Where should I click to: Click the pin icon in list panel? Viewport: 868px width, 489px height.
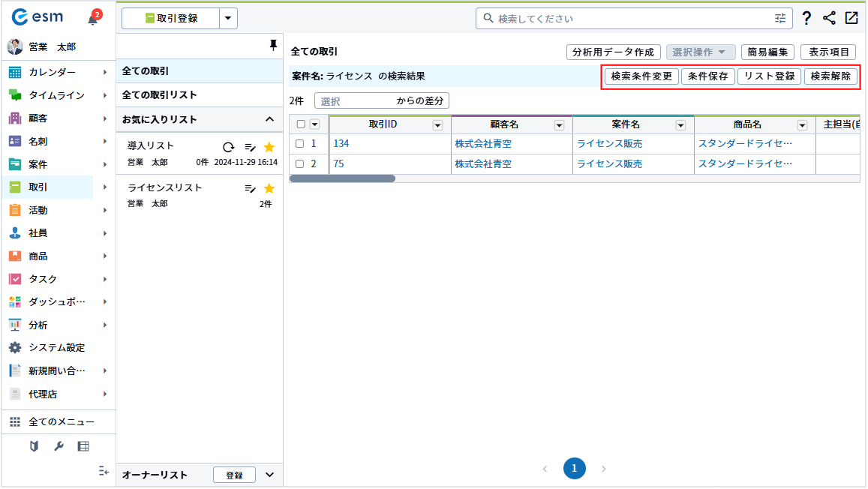273,46
